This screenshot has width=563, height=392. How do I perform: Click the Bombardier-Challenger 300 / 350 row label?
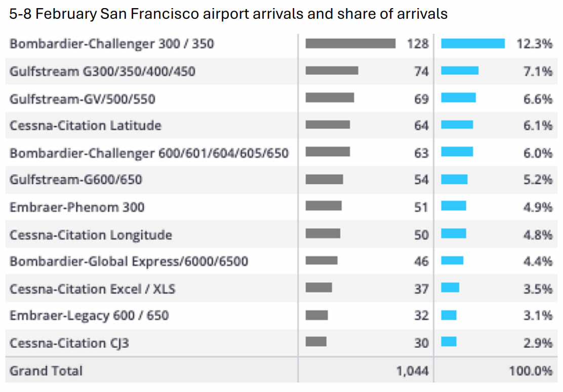[x=111, y=44]
